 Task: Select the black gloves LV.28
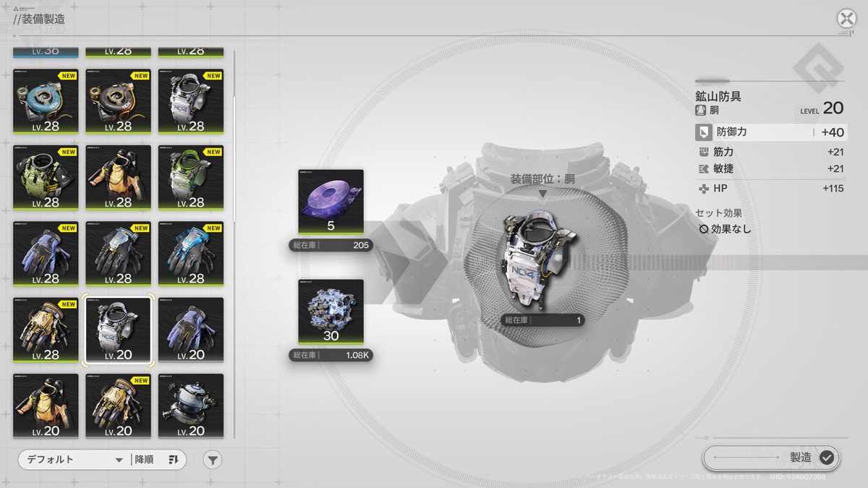(x=119, y=254)
